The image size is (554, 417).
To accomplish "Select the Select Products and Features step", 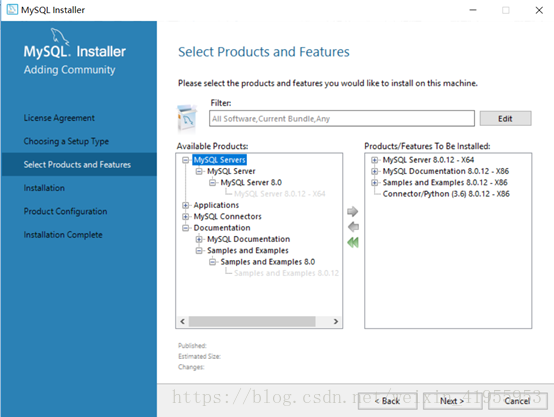I will click(79, 164).
